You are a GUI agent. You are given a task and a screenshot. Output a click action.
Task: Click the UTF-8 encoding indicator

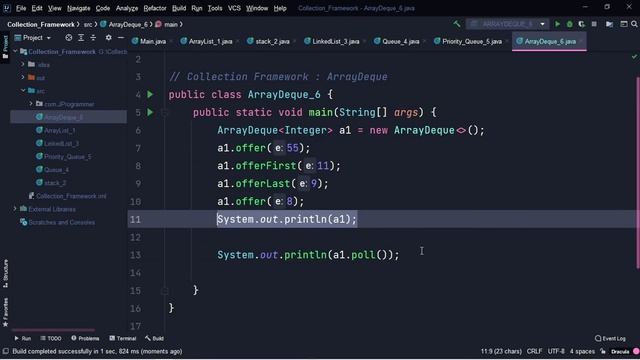556,351
